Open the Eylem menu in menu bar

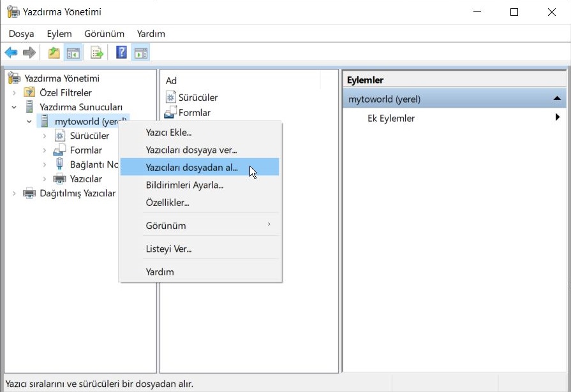click(59, 34)
